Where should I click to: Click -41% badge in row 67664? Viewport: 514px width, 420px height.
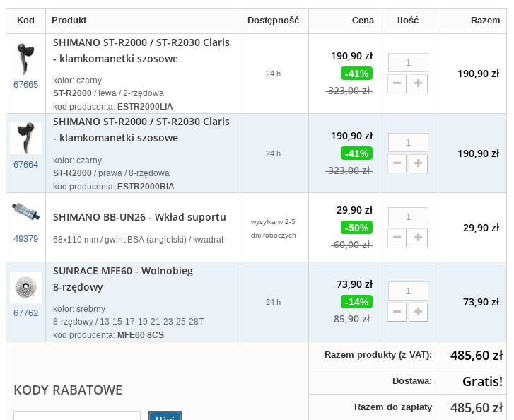tap(356, 153)
